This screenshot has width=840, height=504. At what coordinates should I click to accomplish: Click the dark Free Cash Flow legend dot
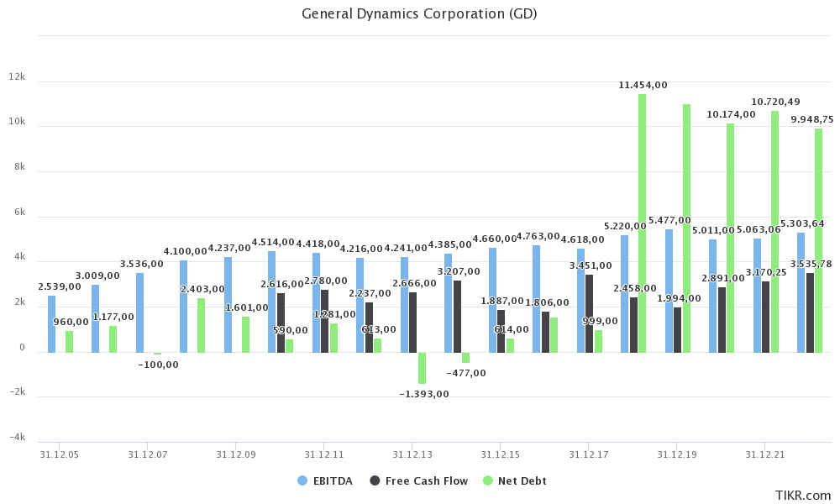point(375,481)
